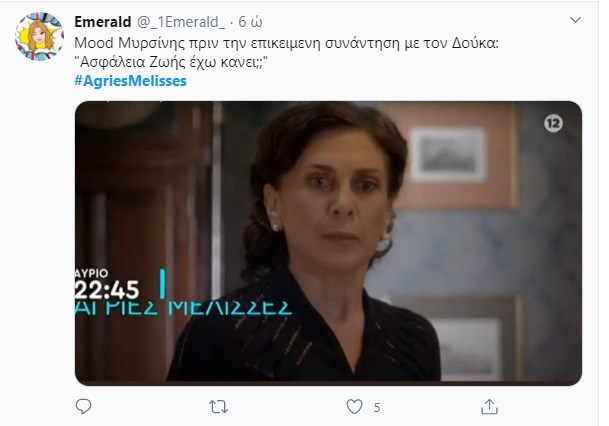Click the framed picture under the 12 badge
This screenshot has width=609, height=426.
pyautogui.click(x=448, y=155)
